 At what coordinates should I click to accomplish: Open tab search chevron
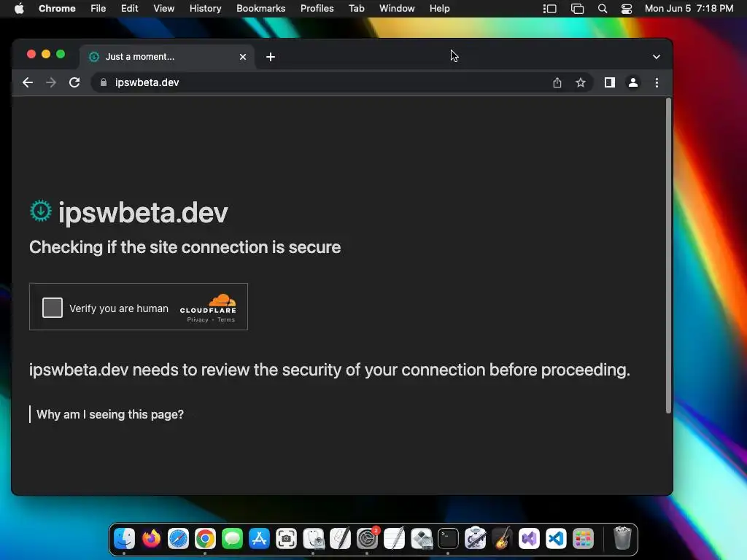coord(656,57)
